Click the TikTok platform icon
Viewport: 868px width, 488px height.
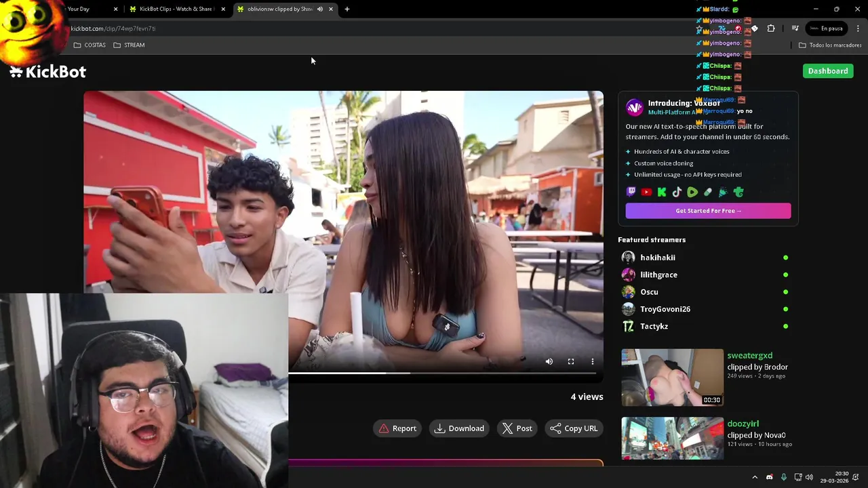(677, 192)
